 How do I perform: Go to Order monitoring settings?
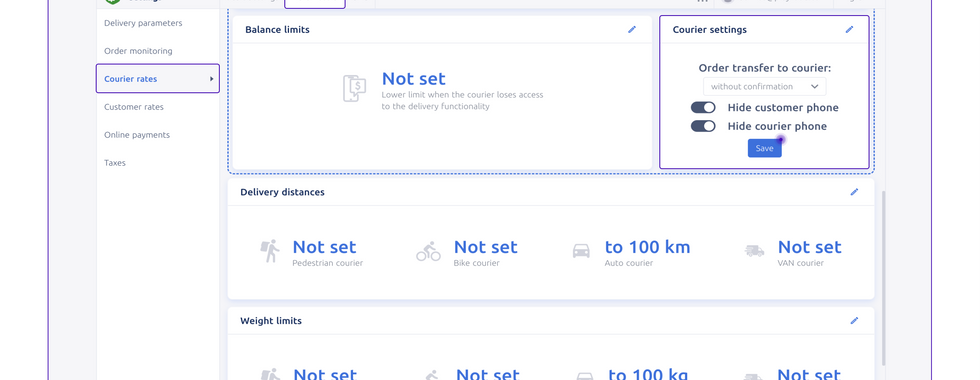pyautogui.click(x=138, y=51)
